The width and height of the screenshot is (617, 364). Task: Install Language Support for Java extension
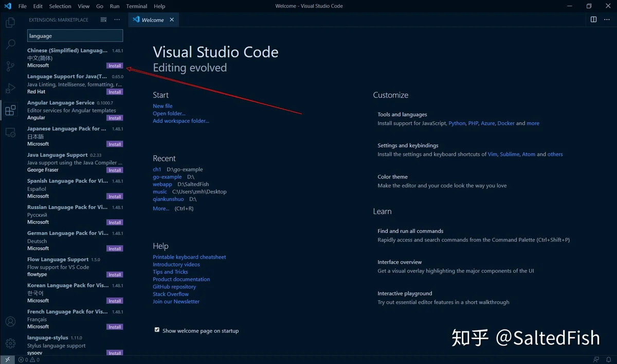(x=115, y=92)
